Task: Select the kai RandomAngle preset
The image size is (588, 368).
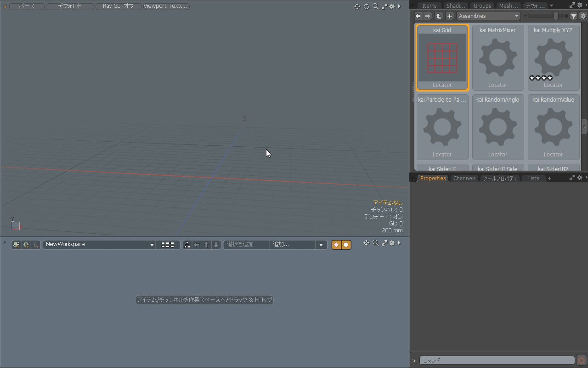Action: tap(498, 127)
